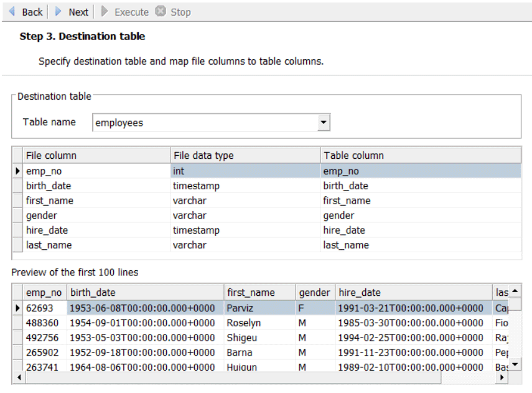This screenshot has width=532, height=393.
Task: Click the Stop icon in toolbar
Action: (161, 12)
